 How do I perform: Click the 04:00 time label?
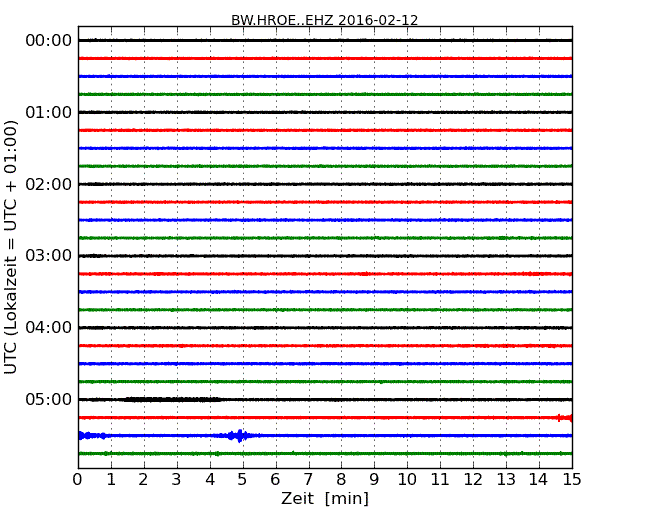coord(49,328)
